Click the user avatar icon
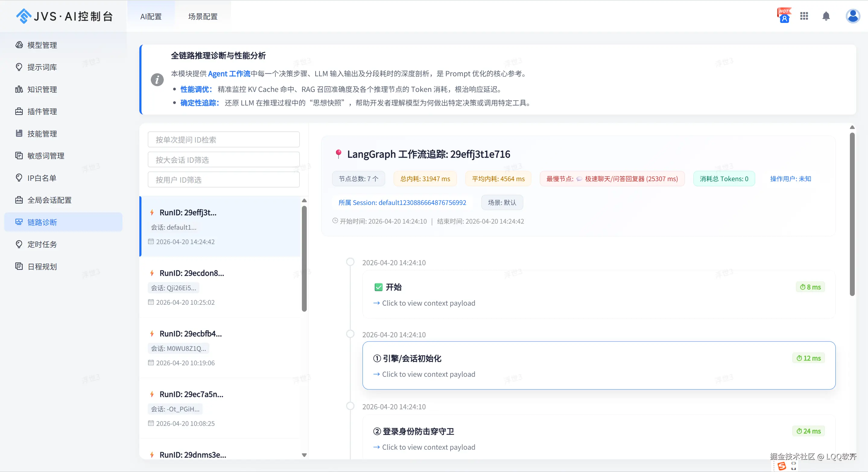The height and width of the screenshot is (472, 868). tap(853, 16)
